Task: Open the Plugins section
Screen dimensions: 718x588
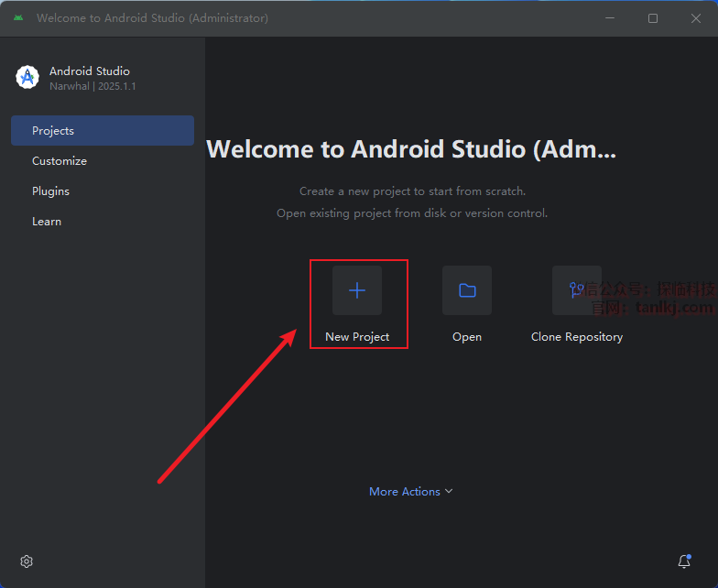Action: coord(50,191)
